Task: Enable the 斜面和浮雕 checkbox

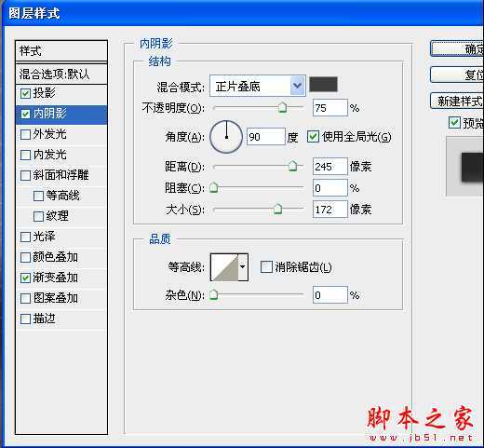Action: (25, 175)
